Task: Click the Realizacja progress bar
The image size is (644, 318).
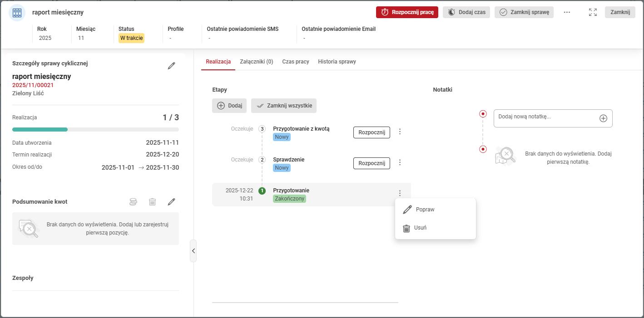Action: point(95,130)
